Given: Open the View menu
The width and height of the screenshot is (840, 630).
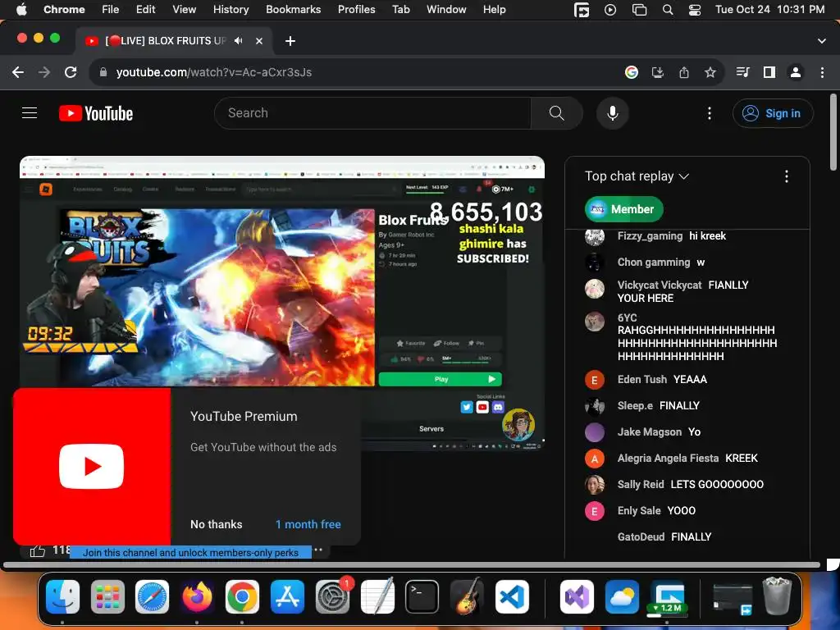Looking at the screenshot, I should [185, 9].
